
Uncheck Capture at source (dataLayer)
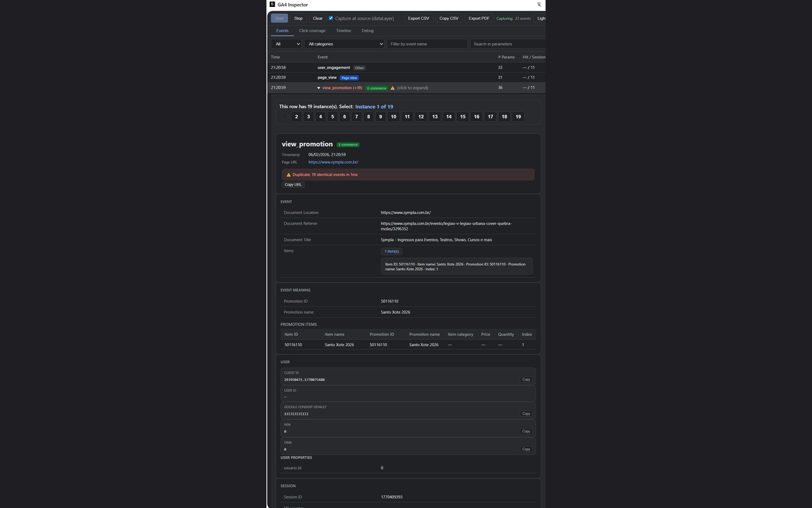331,18
